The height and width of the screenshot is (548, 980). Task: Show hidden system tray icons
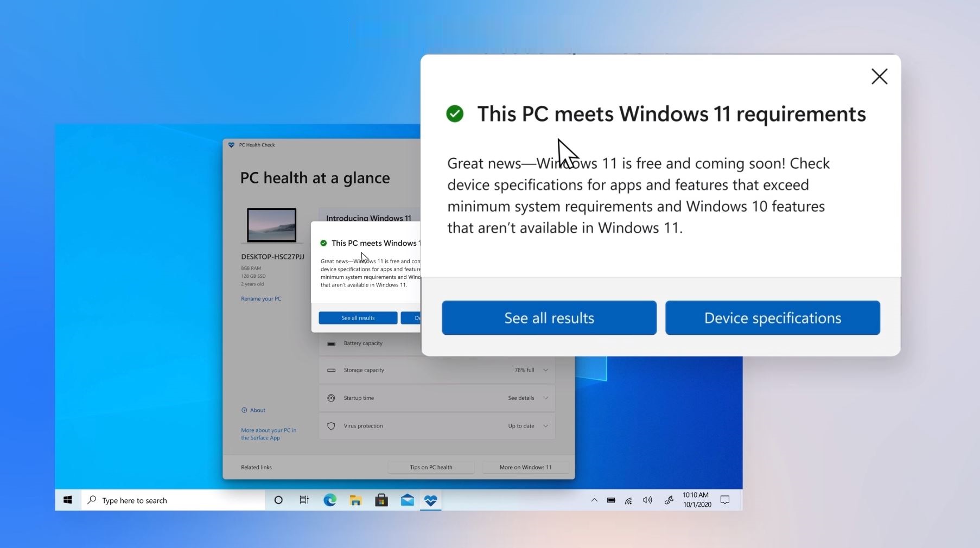point(594,500)
